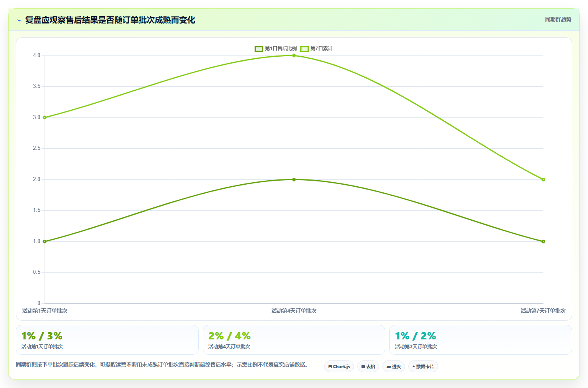Click x-axis label 活动第1天订单批次
Screen dimensions: 588x388
pos(45,311)
